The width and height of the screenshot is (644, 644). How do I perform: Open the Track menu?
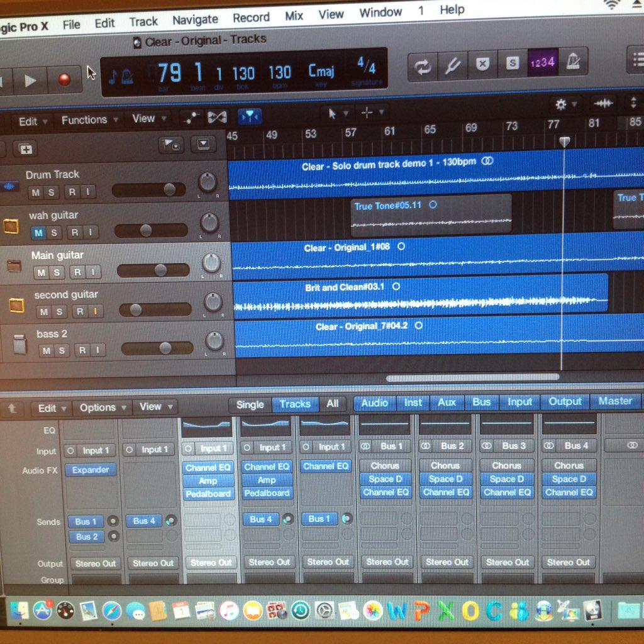(143, 21)
